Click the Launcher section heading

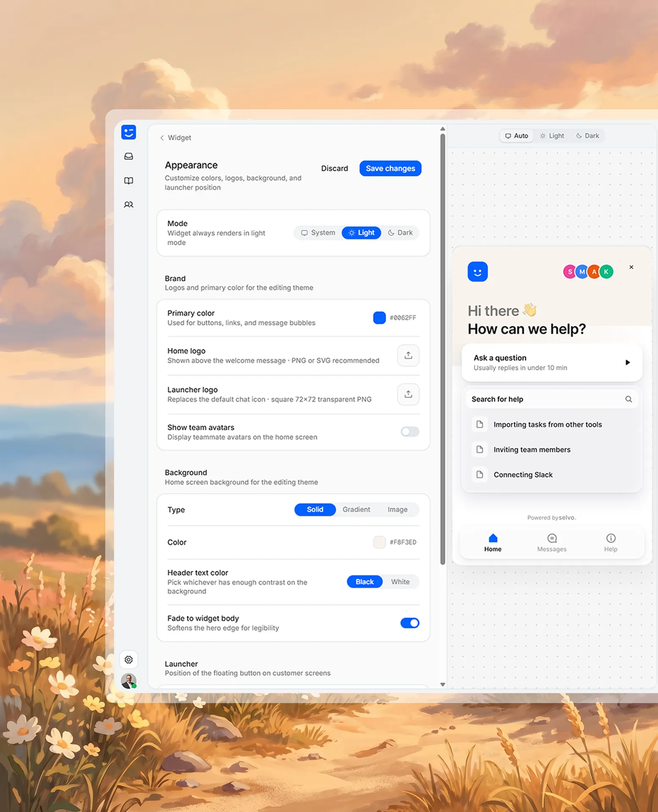tap(181, 664)
